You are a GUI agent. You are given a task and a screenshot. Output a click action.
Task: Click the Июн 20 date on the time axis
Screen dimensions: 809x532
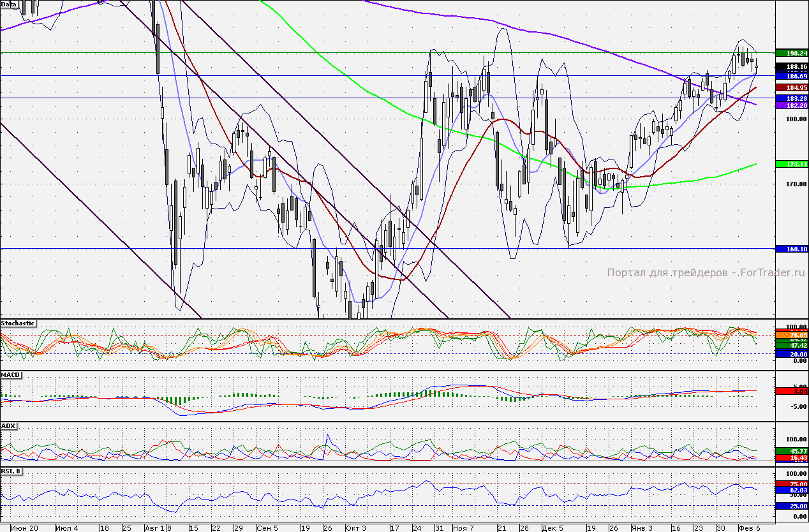coord(25,528)
